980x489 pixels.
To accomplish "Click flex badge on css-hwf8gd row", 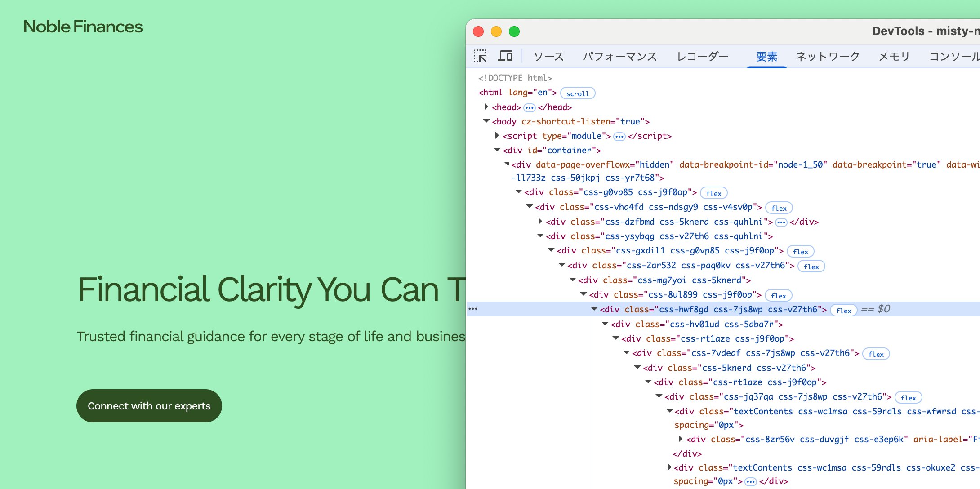I will point(844,311).
